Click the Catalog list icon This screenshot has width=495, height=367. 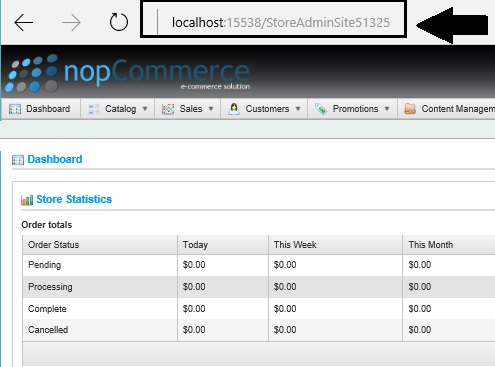point(94,109)
